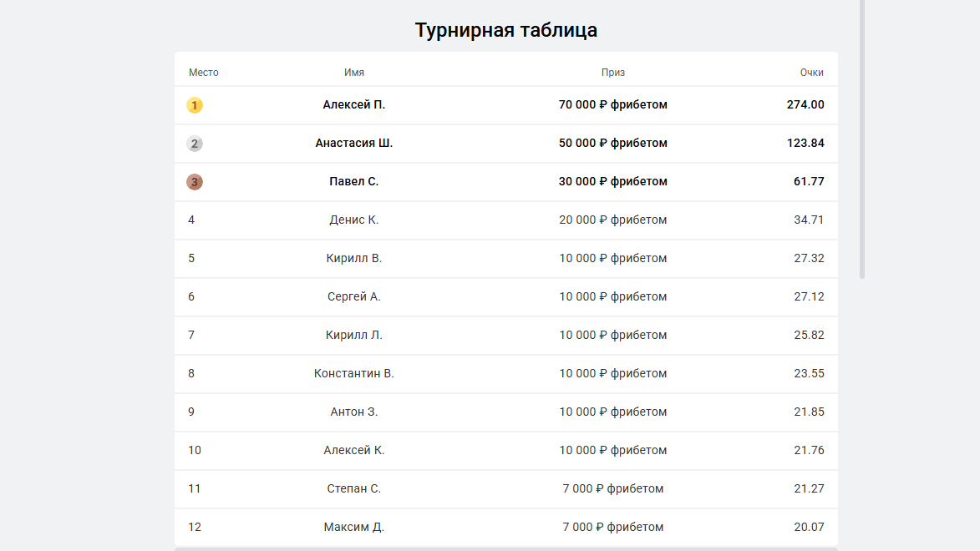Viewport: 980px width, 551px height.
Task: Click the silver second place medal icon
Action: coord(195,144)
